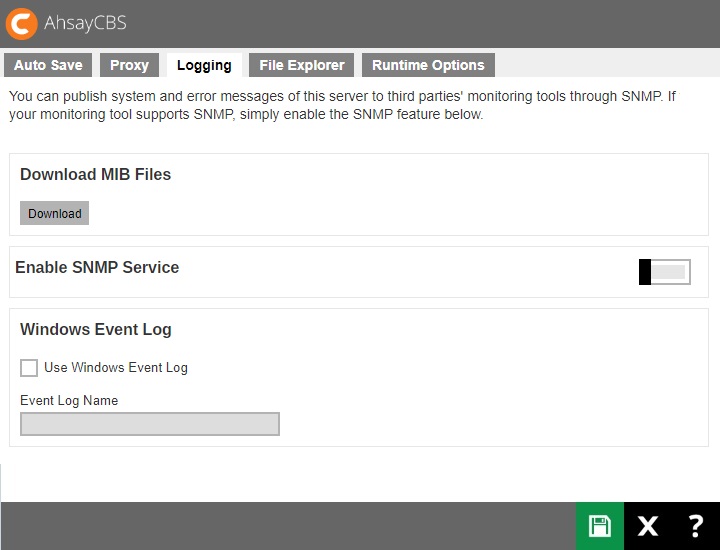Viewport: 720px width, 550px height.
Task: Open help with the question mark icon
Action: click(696, 526)
